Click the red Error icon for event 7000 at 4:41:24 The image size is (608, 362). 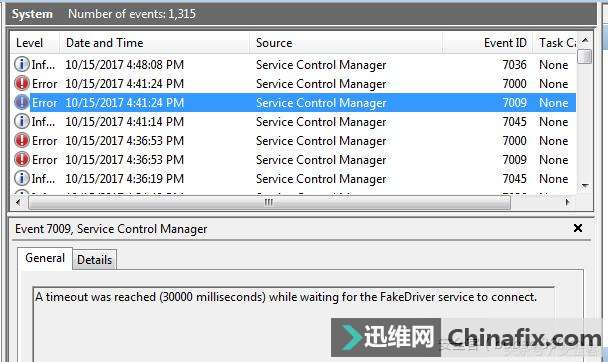pos(22,83)
